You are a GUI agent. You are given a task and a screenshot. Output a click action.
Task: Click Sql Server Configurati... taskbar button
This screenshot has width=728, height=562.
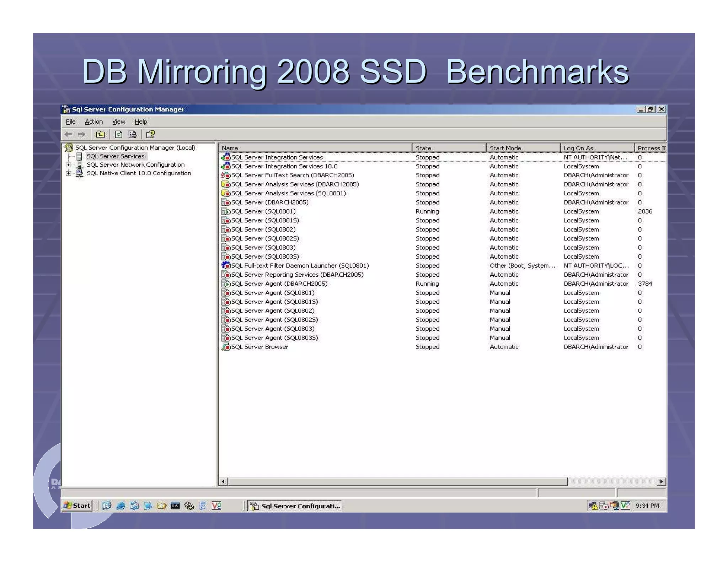[295, 506]
